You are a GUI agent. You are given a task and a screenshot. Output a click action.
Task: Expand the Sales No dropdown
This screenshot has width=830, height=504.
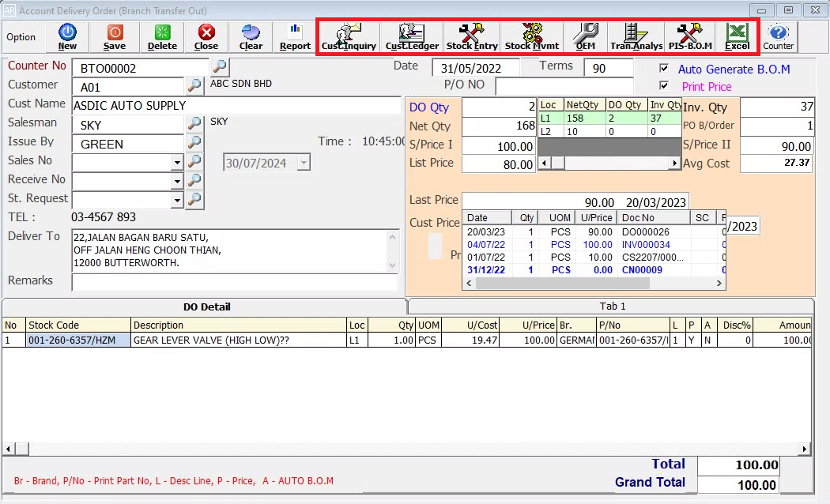coord(177,163)
